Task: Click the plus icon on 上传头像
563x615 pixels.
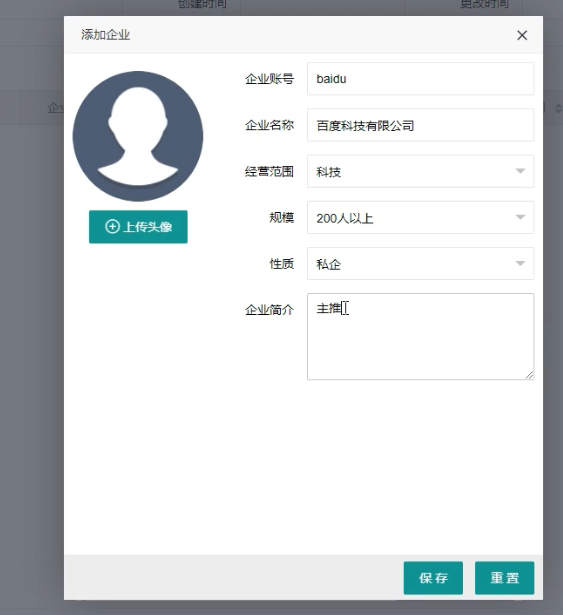Action: pyautogui.click(x=112, y=227)
